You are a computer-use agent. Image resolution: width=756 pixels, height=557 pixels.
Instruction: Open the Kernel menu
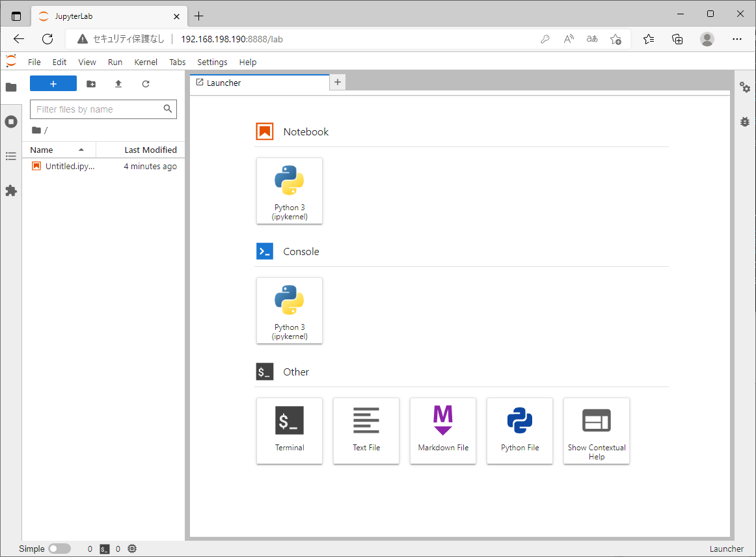(146, 62)
